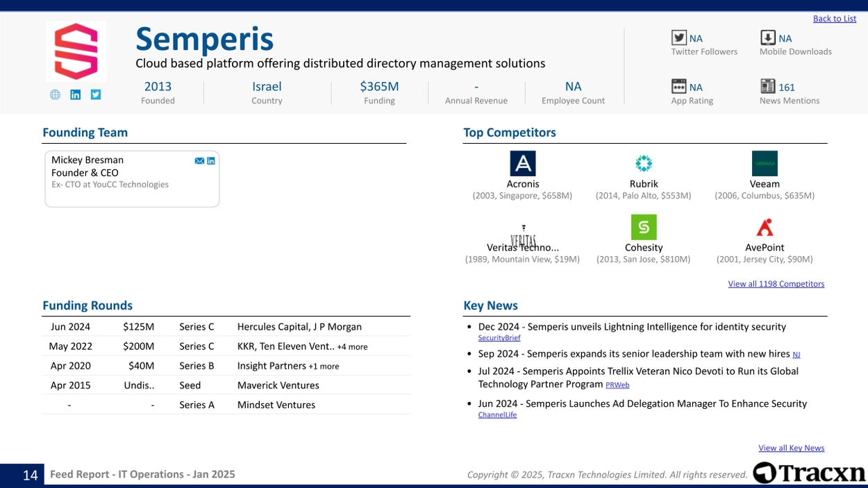Click Cohesity competitor name
This screenshot has height=488, width=868.
tap(644, 247)
